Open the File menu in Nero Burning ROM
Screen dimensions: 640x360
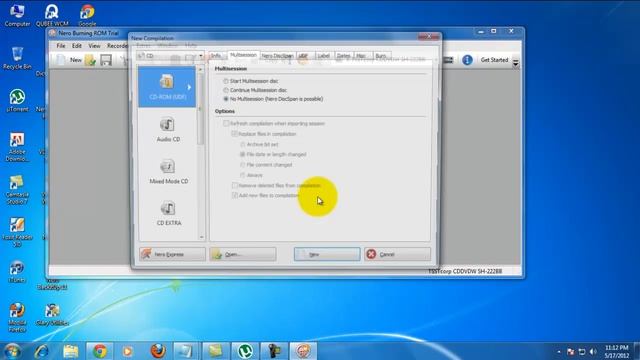pos(61,46)
